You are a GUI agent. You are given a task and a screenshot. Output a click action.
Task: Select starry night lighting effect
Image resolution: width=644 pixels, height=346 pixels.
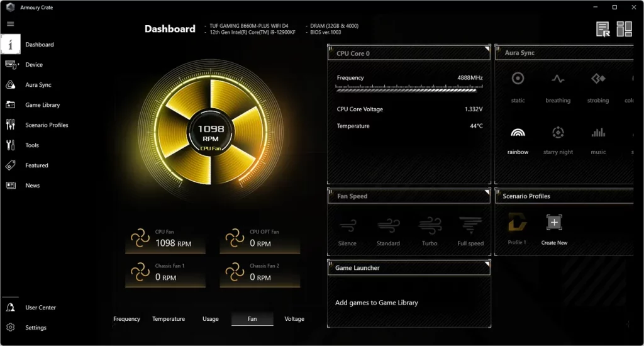(558, 141)
